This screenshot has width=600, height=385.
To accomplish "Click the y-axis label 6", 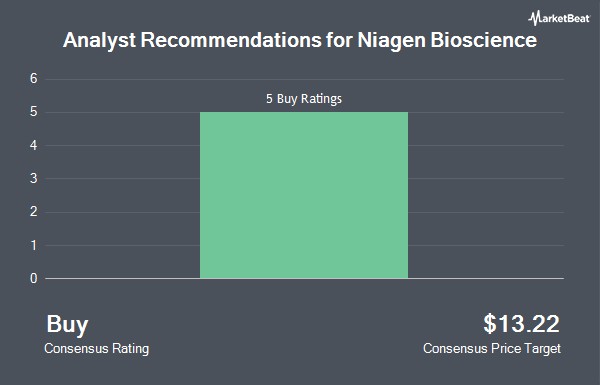I will (34, 79).
